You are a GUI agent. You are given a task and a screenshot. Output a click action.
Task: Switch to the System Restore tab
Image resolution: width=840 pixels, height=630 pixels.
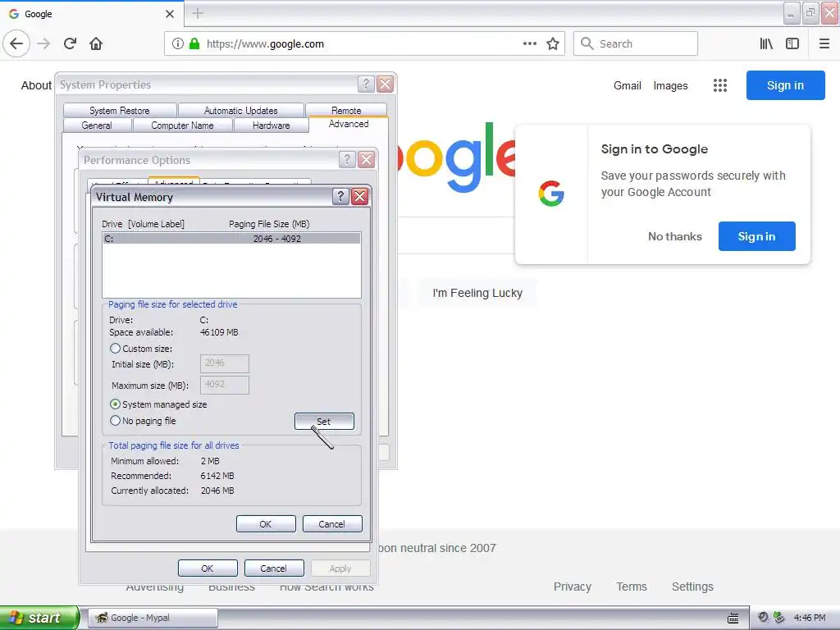(x=120, y=111)
